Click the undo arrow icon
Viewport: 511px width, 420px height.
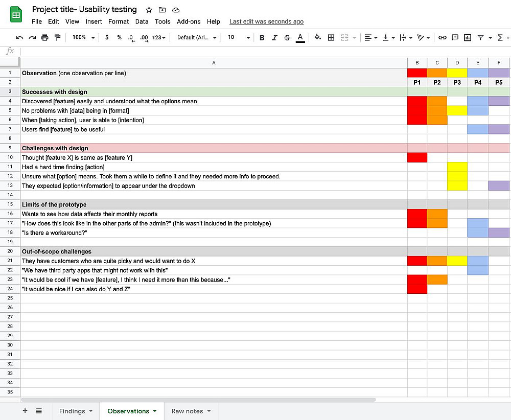(19, 37)
